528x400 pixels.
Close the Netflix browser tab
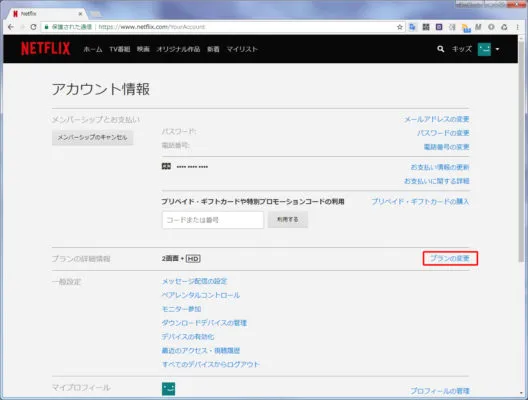click(80, 14)
